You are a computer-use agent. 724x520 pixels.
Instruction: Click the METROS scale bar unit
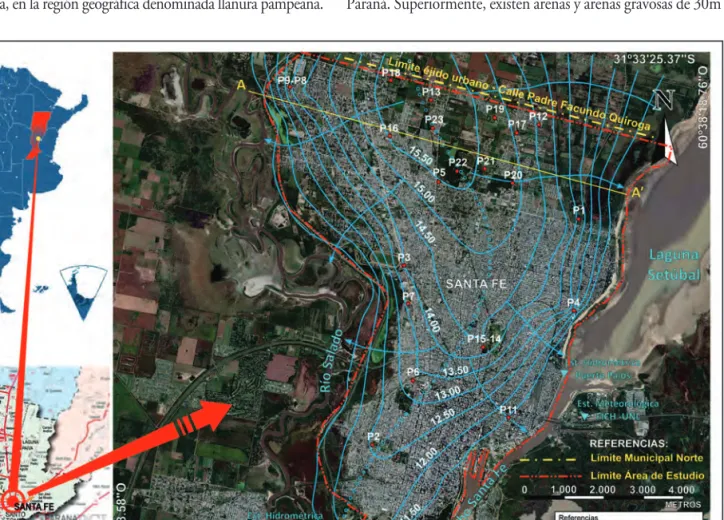[682, 504]
